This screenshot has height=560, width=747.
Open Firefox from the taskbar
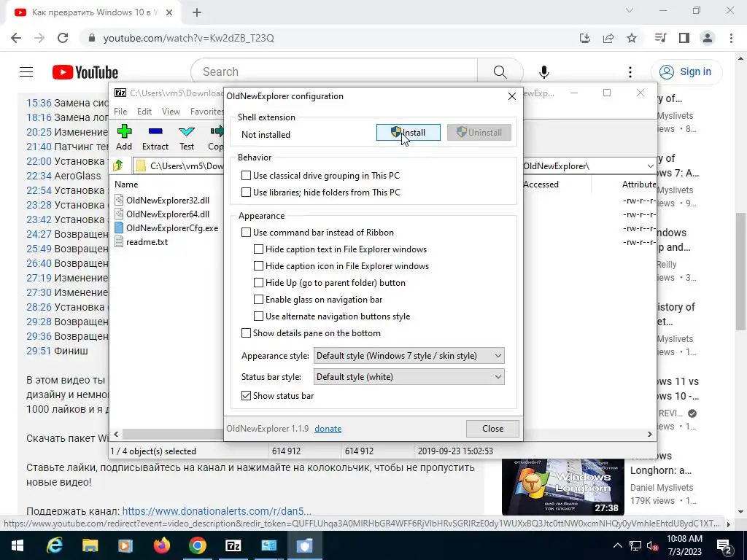(x=161, y=545)
